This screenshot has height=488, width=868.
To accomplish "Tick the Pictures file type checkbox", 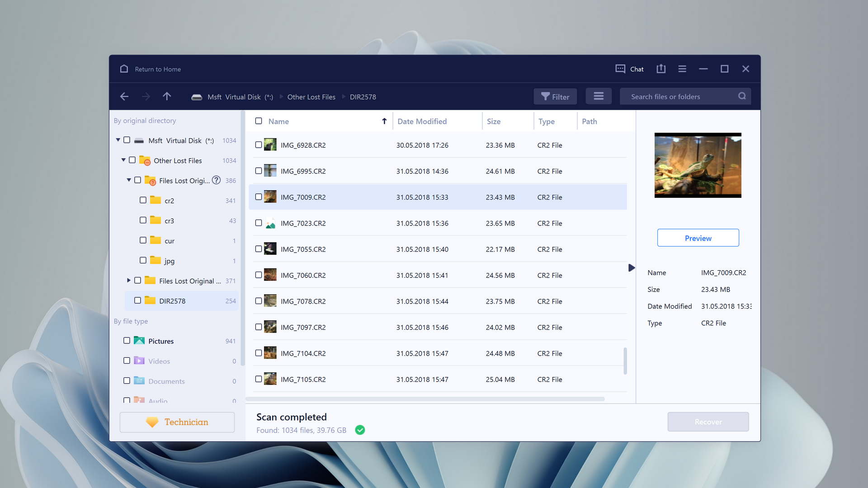I will (127, 341).
